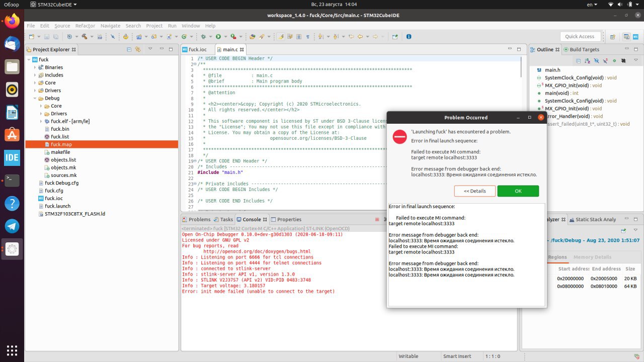Image resolution: width=644 pixels, height=362 pixels.
Task: Expand fuck.elf - [arm/le] node
Action: pos(41,122)
